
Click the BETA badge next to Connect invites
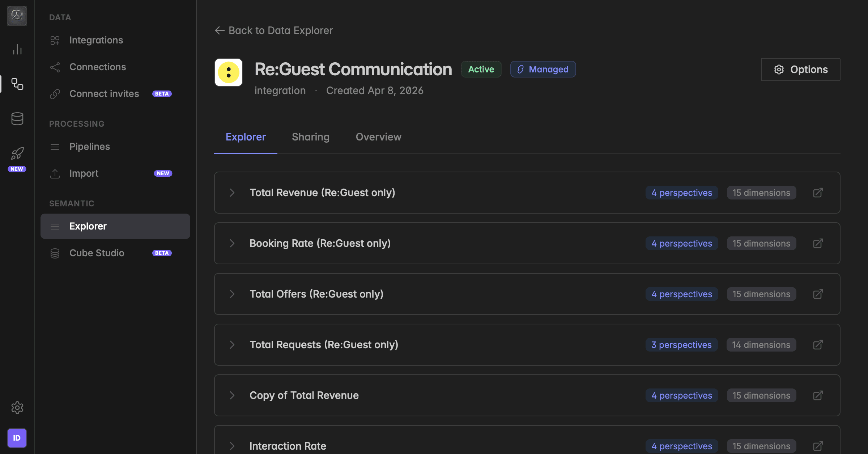162,94
